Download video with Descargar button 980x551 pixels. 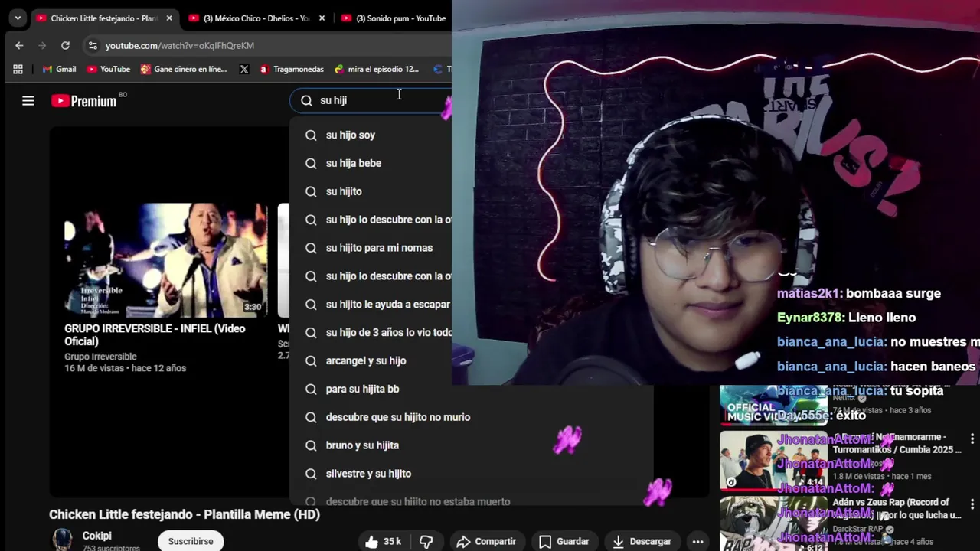pyautogui.click(x=642, y=541)
